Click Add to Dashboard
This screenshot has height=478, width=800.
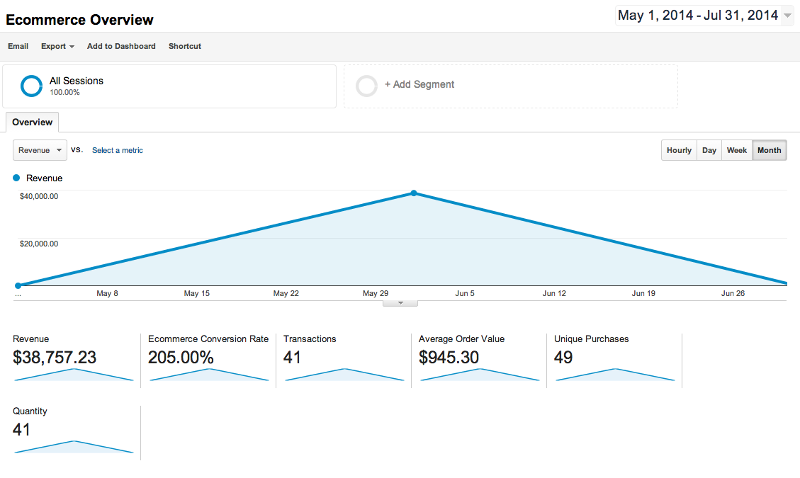pyautogui.click(x=121, y=46)
